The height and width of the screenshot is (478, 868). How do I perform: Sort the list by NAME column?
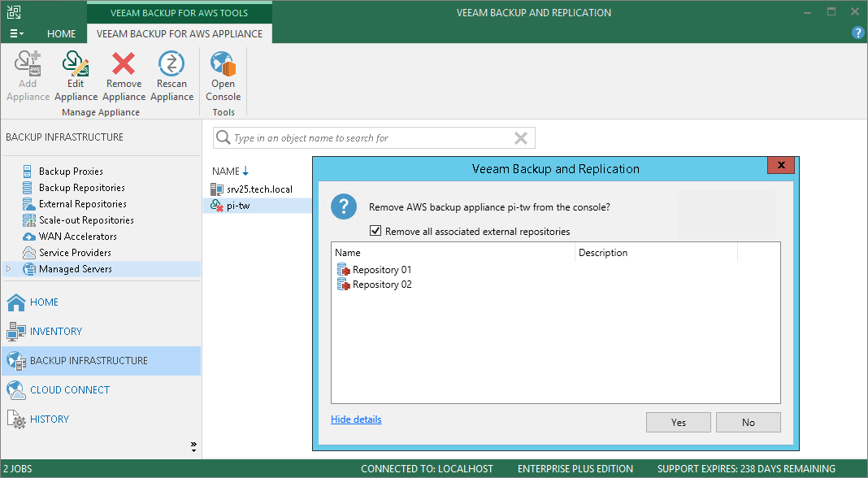pos(230,172)
